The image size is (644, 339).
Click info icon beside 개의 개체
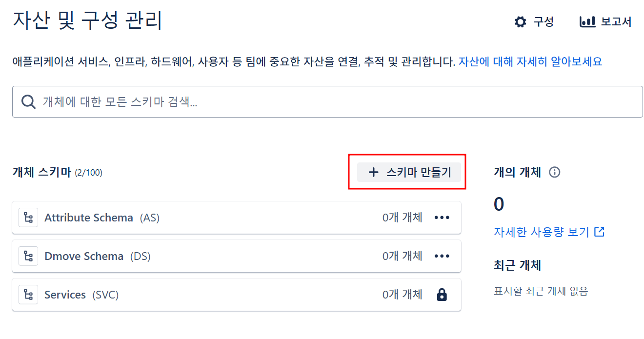tap(554, 172)
